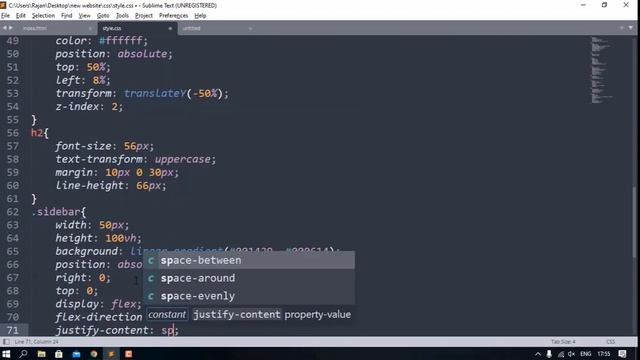Click the constant icon beside space-evenly
Screen dimensions: 640x360
pyautogui.click(x=151, y=296)
